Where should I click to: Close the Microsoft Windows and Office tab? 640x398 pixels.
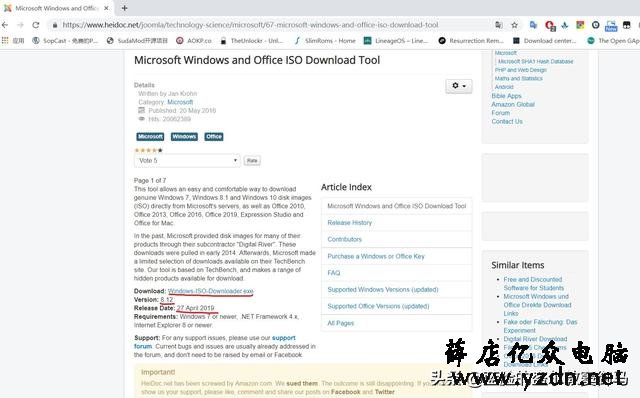(x=107, y=8)
